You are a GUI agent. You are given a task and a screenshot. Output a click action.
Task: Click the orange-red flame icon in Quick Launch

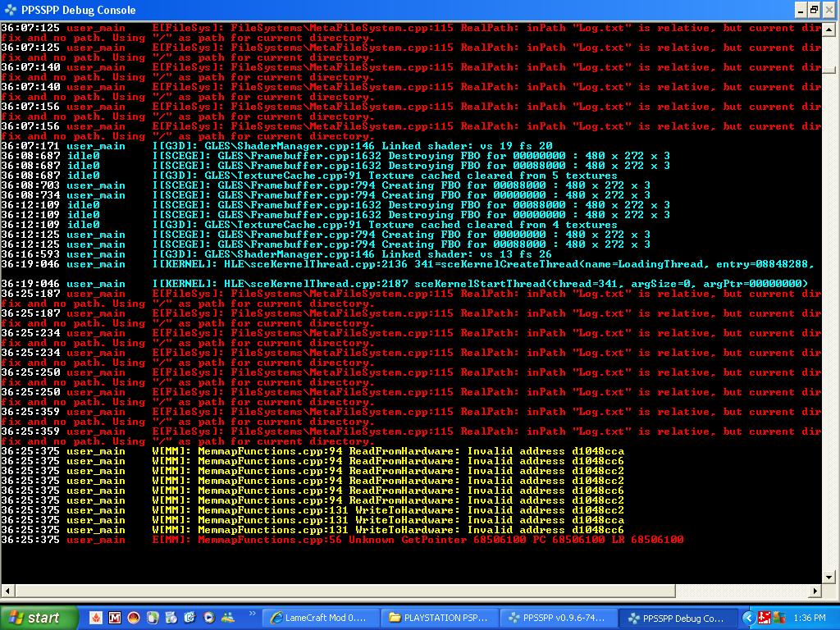[x=96, y=618]
